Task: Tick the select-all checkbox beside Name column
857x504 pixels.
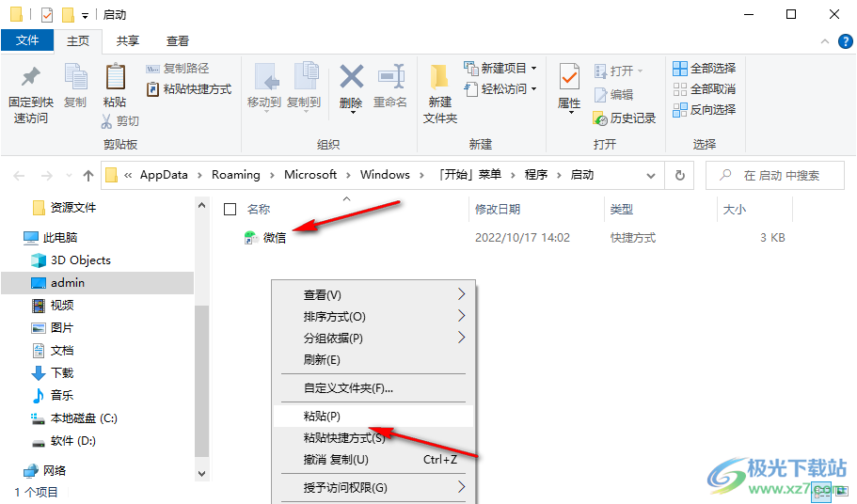Action: (x=230, y=209)
